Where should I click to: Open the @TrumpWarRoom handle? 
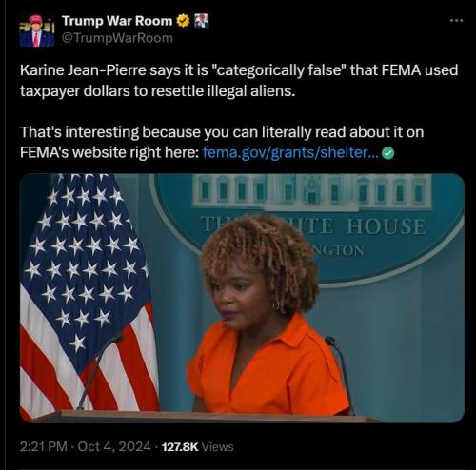click(x=117, y=38)
